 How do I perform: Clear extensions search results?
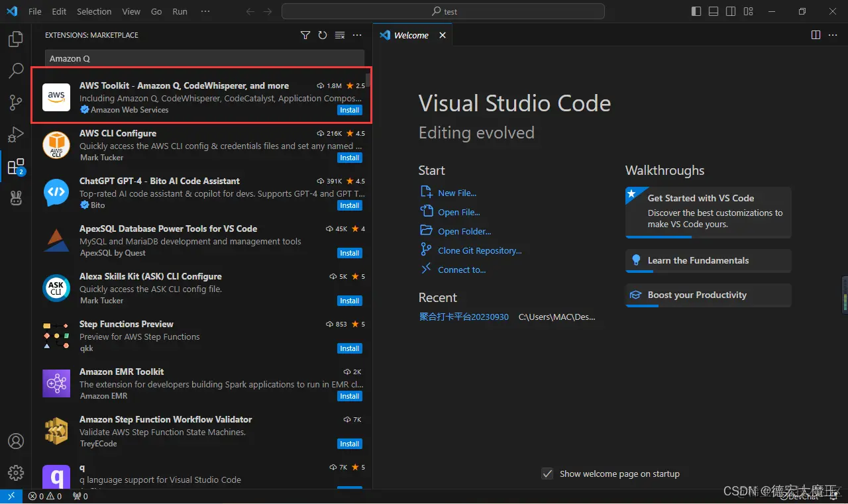(x=340, y=35)
